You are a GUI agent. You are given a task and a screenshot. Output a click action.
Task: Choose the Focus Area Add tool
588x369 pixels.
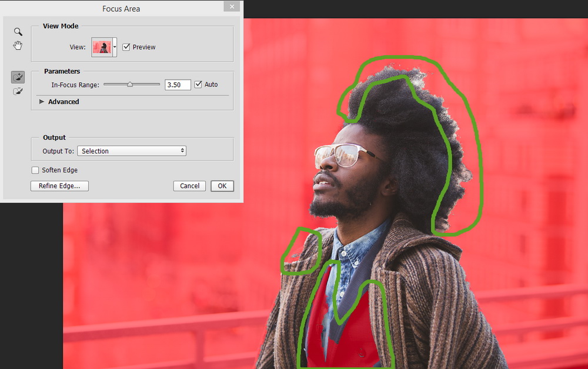(x=18, y=77)
